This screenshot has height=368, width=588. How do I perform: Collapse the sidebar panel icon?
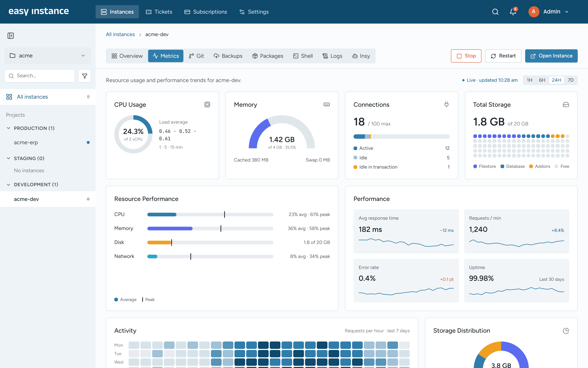pos(11,36)
